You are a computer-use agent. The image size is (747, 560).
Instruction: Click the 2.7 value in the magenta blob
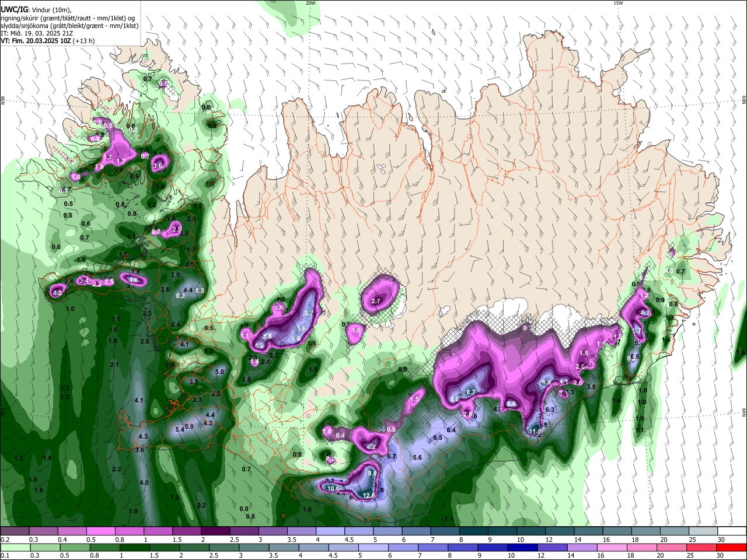pos(376,301)
